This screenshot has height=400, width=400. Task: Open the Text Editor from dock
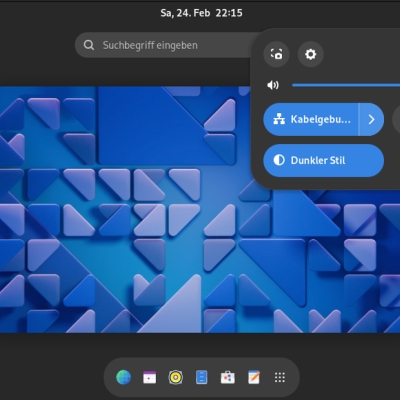pyautogui.click(x=254, y=377)
